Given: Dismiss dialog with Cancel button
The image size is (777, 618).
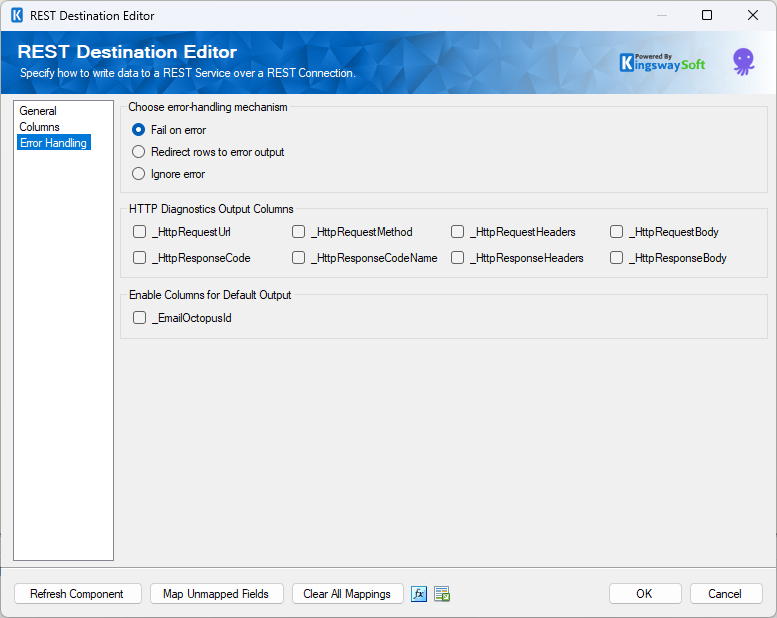Looking at the screenshot, I should 725,594.
